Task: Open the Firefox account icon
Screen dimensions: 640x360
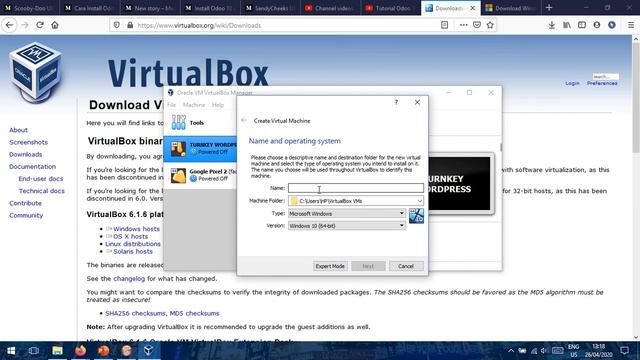Action: tap(597, 25)
